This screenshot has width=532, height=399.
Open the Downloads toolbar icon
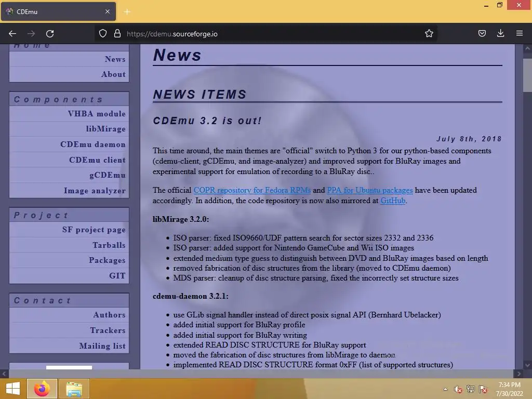click(500, 33)
